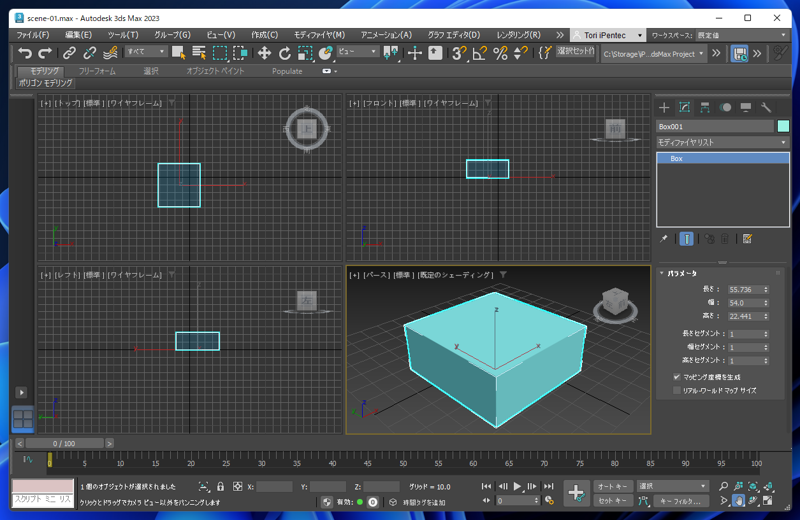The height and width of the screenshot is (520, 800).
Task: Click the Box001 object color swatch
Action: (783, 126)
